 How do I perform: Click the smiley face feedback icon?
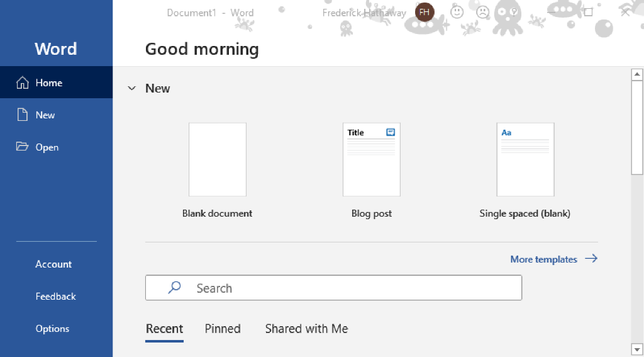(x=457, y=12)
